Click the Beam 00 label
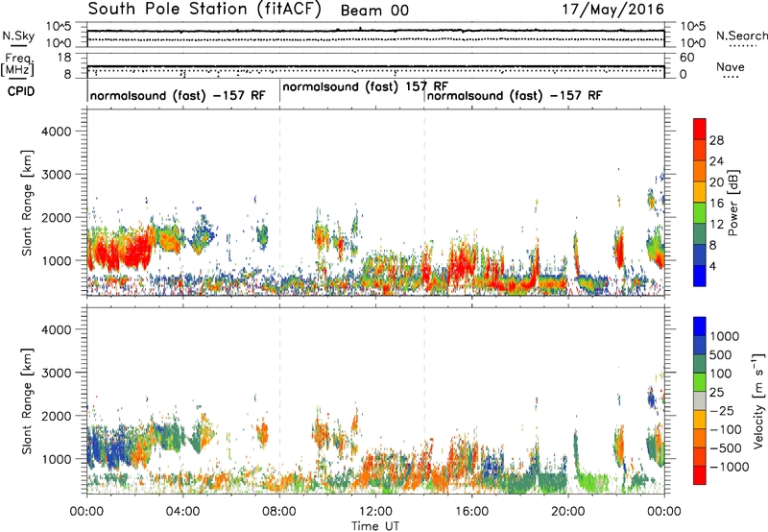Screen dimensions: 768x532 click(x=374, y=11)
